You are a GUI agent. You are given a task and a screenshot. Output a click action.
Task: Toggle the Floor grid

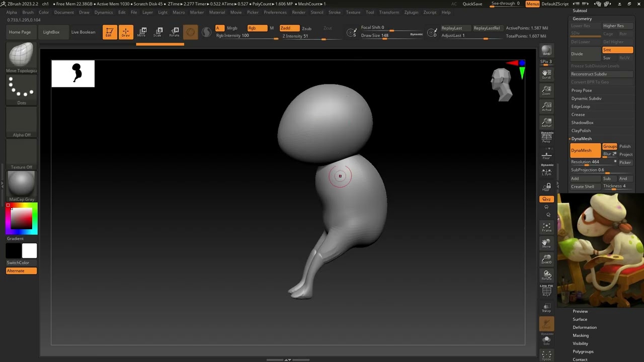(546, 155)
